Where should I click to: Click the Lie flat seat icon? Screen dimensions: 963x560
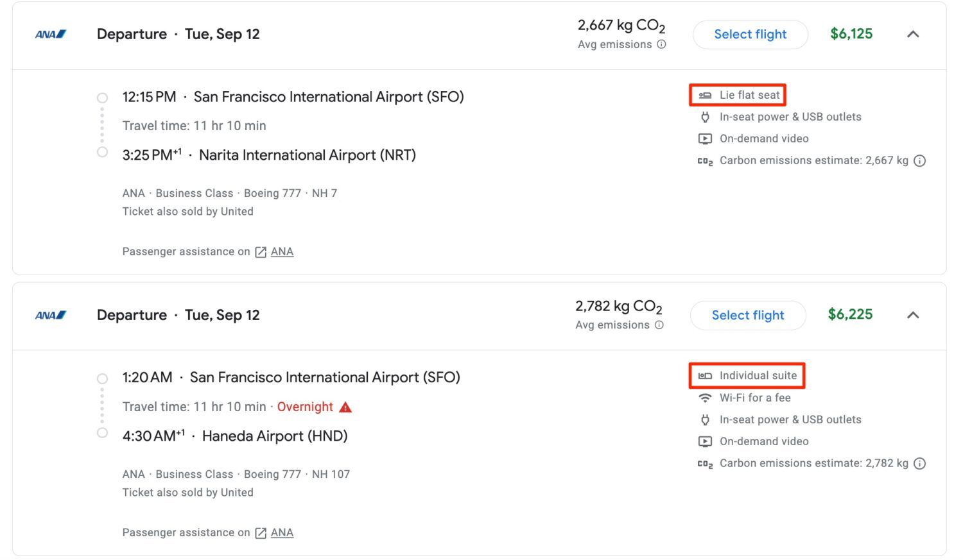(706, 94)
